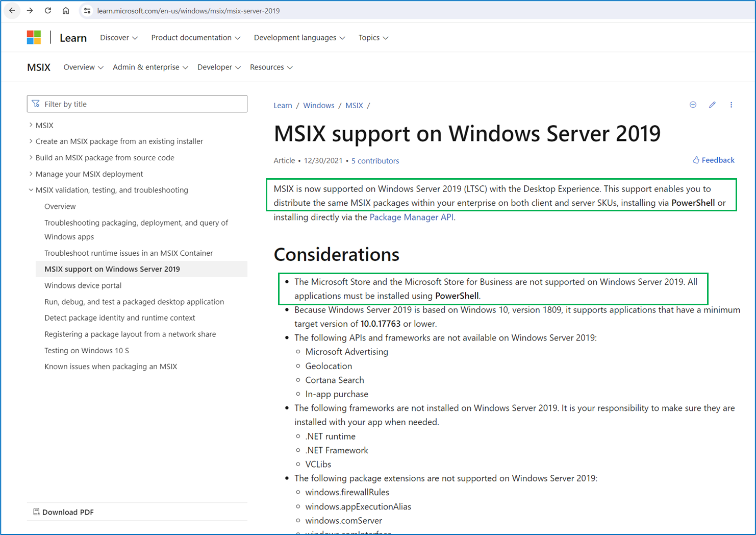Reload the page with refresh icon
The image size is (756, 535).
click(x=48, y=11)
